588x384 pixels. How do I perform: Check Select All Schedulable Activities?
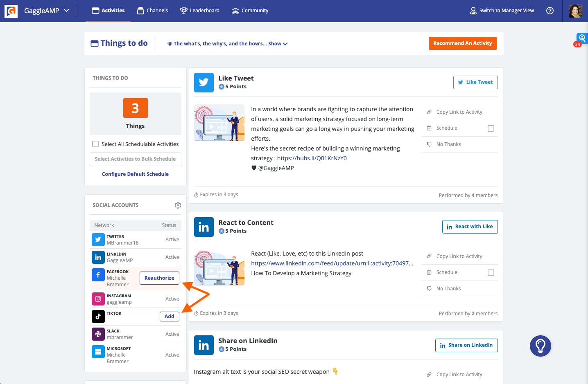point(95,144)
